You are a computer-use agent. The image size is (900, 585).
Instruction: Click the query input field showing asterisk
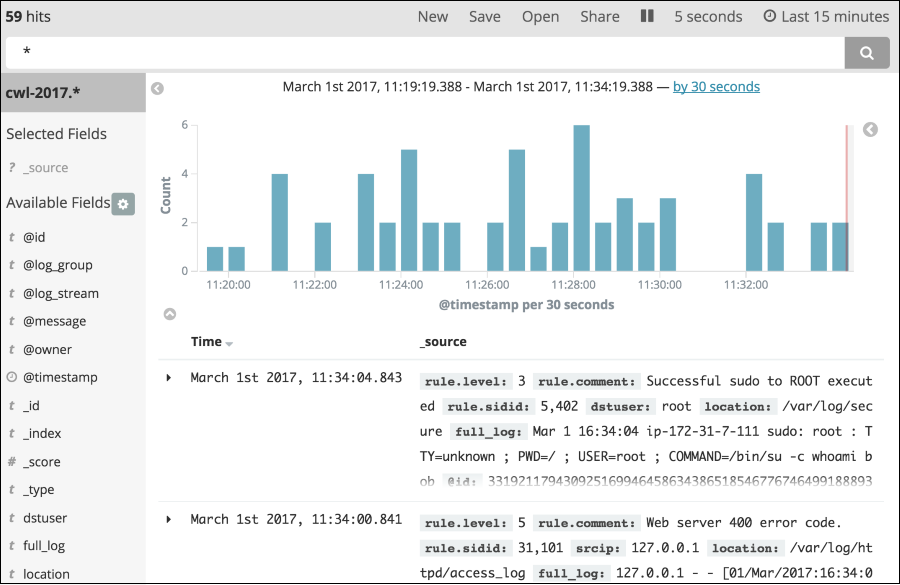pos(400,52)
